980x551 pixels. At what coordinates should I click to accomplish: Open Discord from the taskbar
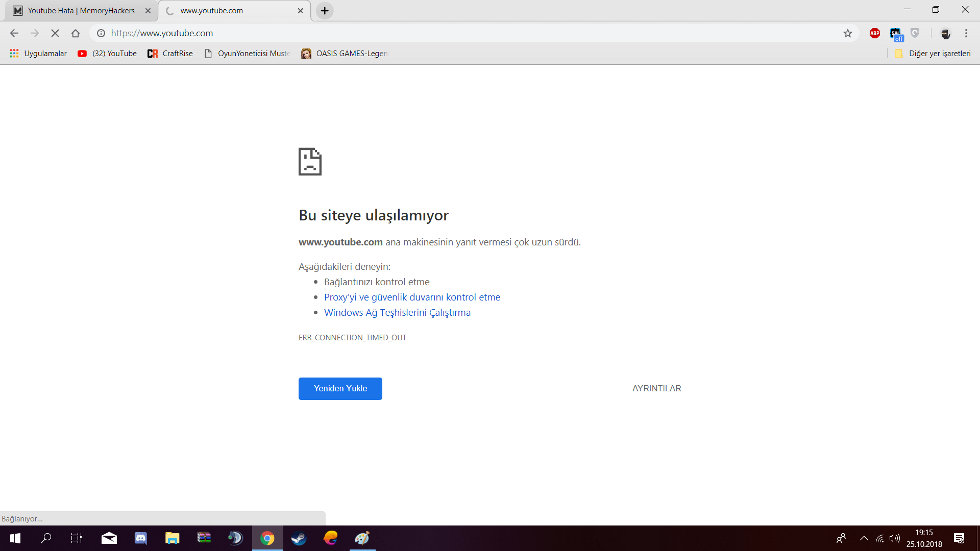(x=141, y=538)
